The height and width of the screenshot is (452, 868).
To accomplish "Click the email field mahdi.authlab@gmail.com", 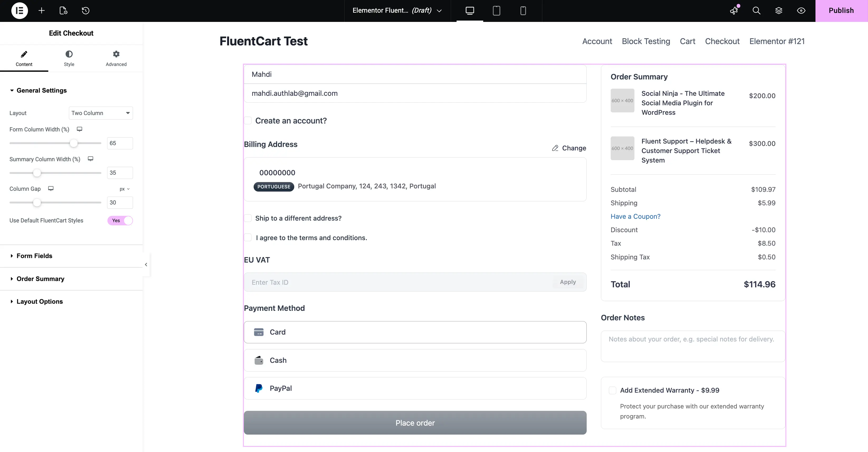I will (415, 93).
